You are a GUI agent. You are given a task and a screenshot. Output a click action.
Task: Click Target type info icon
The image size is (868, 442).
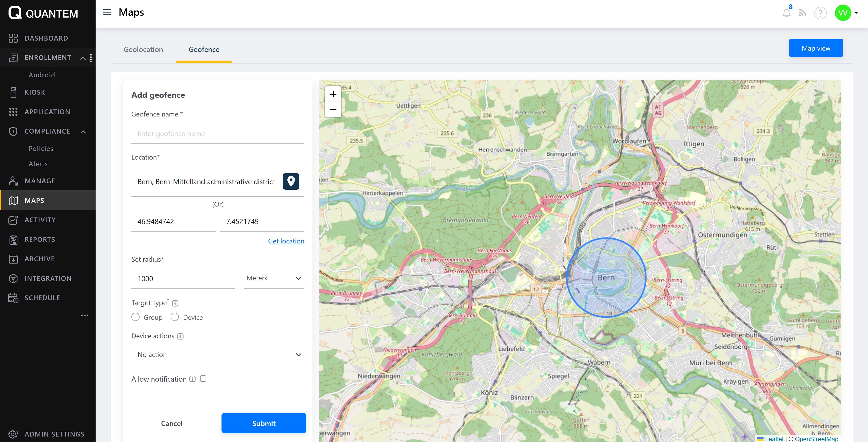point(175,303)
